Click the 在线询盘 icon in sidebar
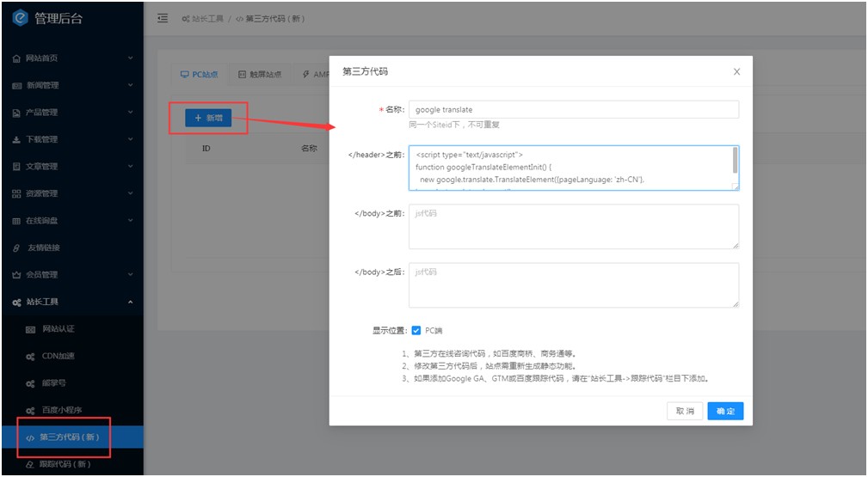Viewport: 868px width, 477px height. 16,221
